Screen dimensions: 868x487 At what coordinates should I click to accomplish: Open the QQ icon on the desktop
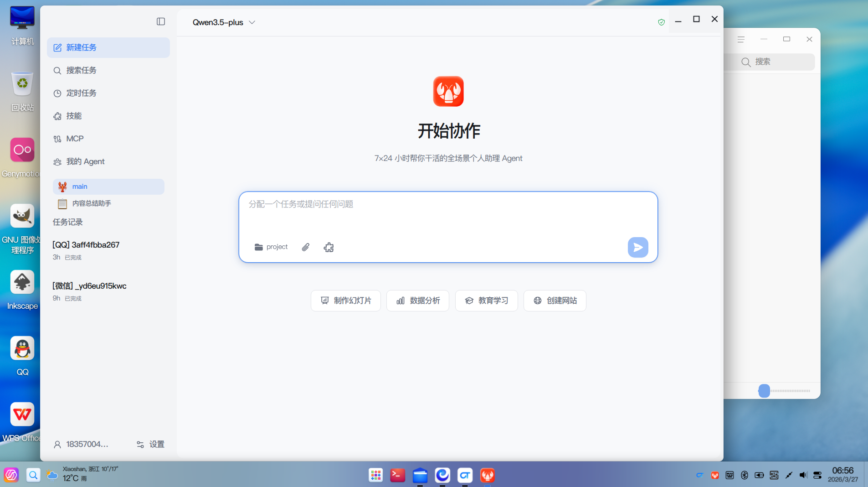(x=21, y=348)
